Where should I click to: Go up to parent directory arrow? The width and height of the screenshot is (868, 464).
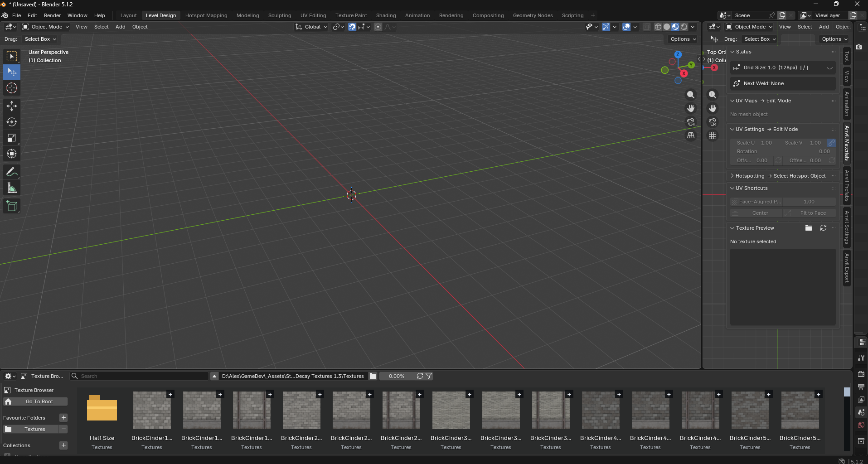click(x=214, y=376)
